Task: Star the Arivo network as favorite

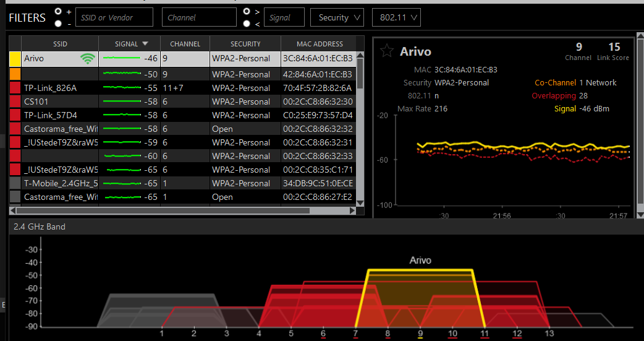Action: tap(386, 51)
